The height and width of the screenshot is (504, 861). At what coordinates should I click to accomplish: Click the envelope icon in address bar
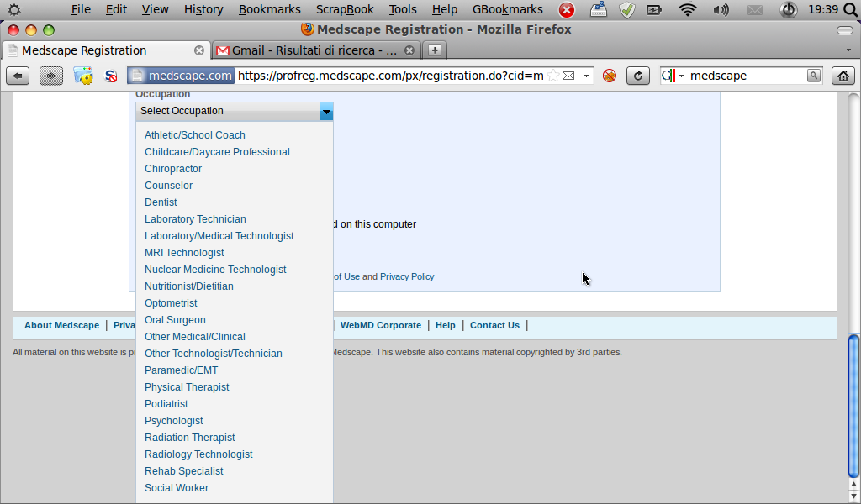click(x=569, y=76)
